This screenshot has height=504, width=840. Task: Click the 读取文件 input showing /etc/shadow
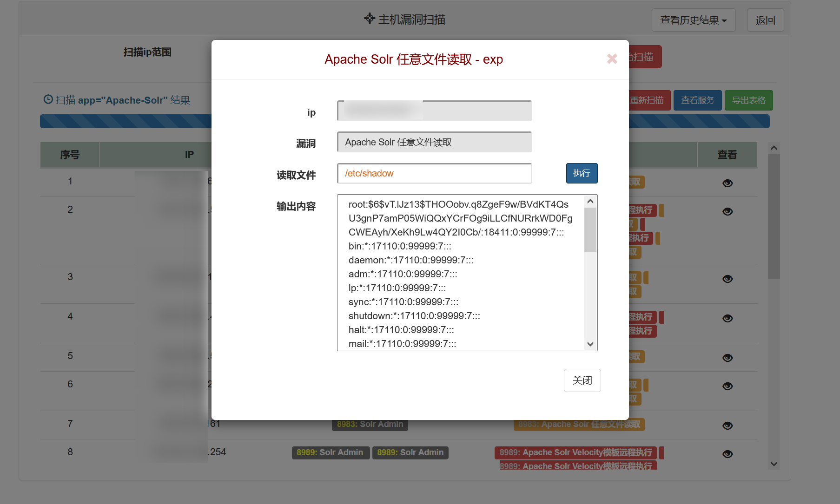(x=434, y=173)
